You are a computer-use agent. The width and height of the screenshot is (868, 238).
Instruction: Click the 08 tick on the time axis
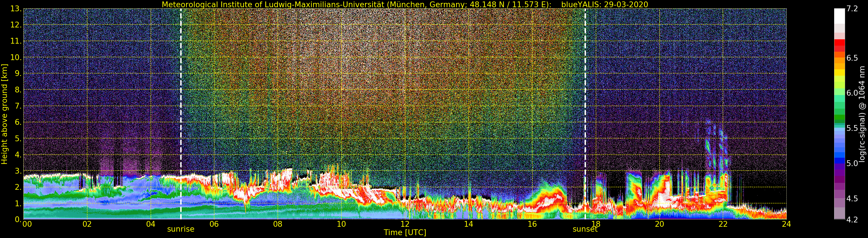(278, 224)
